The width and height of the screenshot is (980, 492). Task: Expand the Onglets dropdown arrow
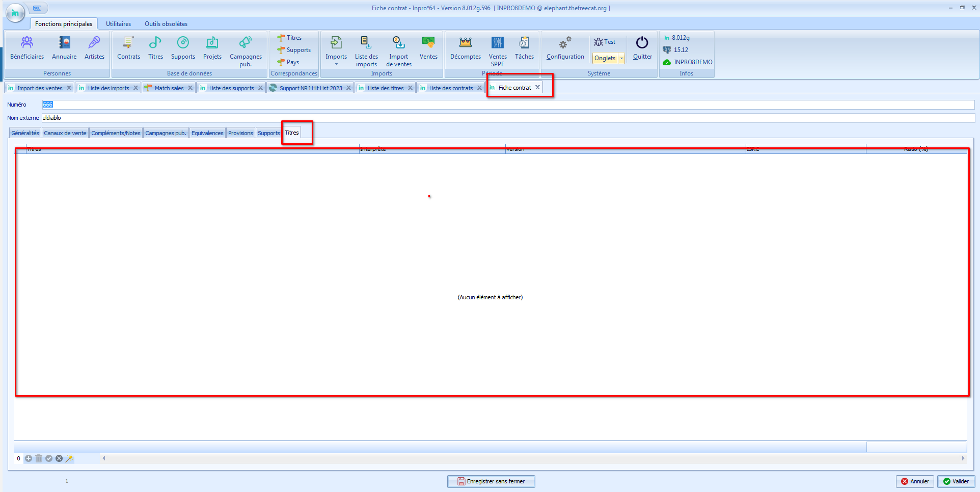tap(621, 58)
